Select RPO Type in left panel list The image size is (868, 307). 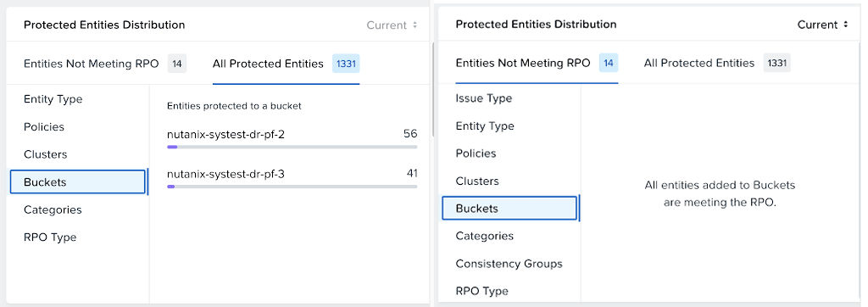click(x=50, y=237)
